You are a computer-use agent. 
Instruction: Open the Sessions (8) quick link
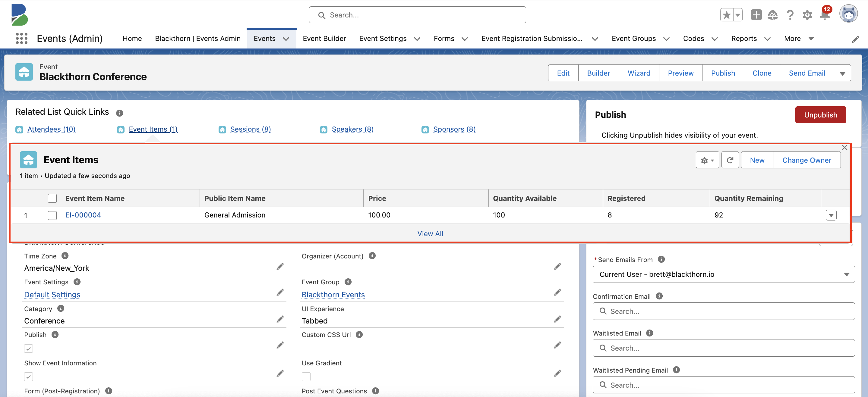point(250,129)
